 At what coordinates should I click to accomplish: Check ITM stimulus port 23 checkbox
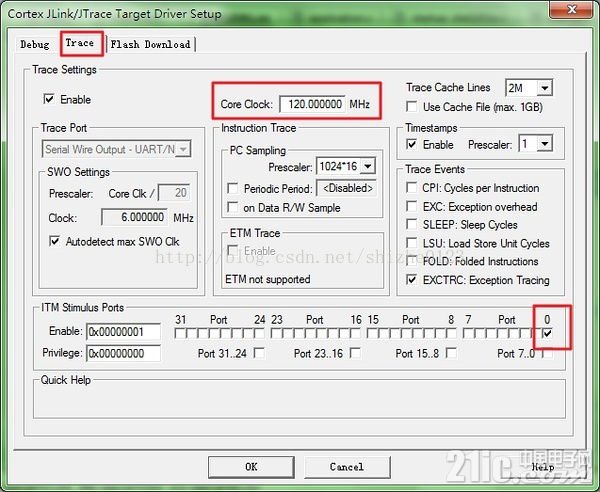pyautogui.click(x=276, y=333)
